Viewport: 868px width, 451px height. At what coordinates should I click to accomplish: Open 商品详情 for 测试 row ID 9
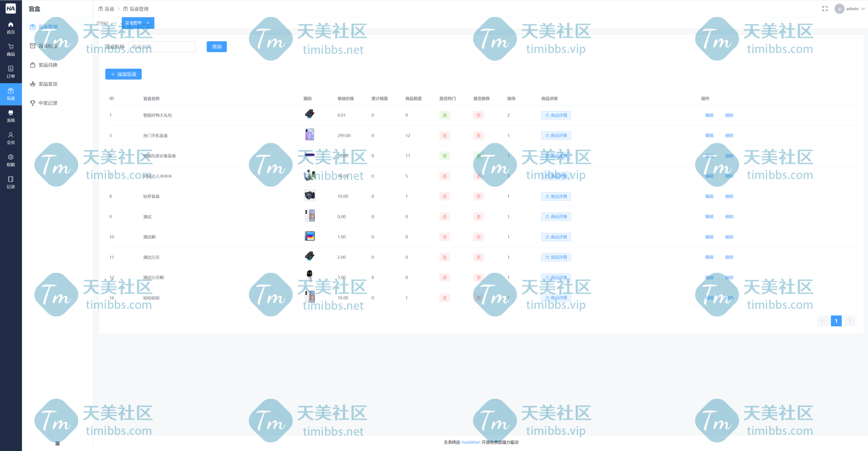(x=556, y=217)
